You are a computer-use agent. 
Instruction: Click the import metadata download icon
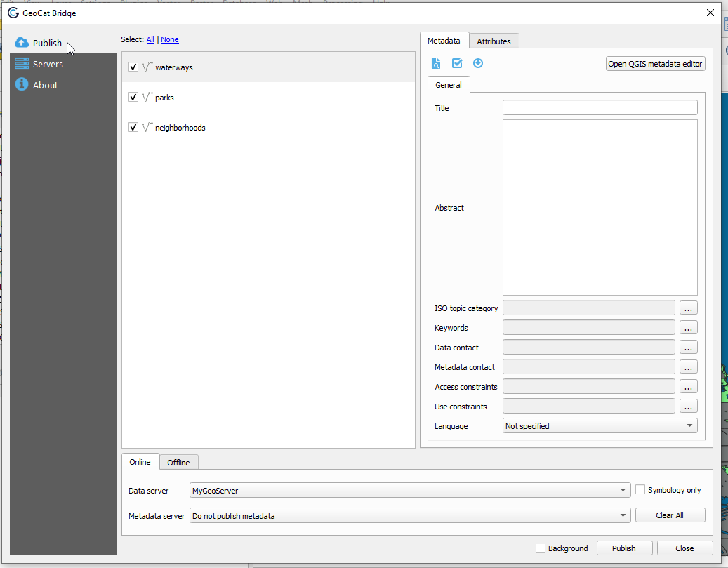tap(478, 63)
